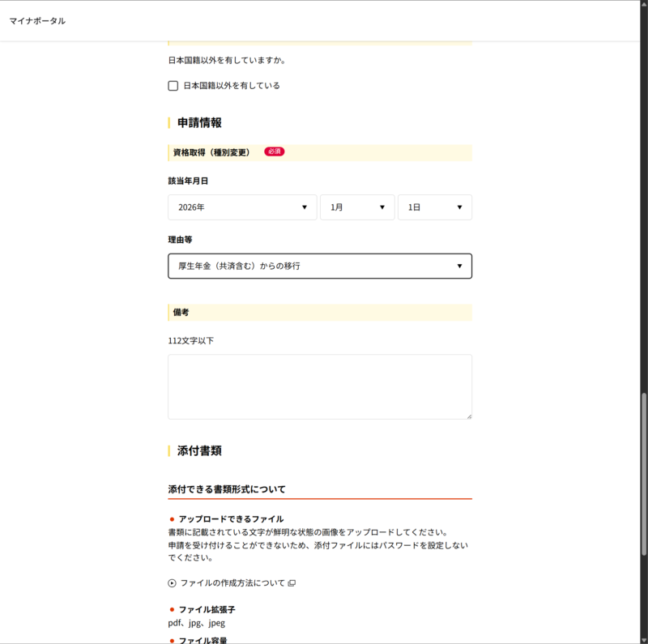
Task: Click the 申請情報 section heading
Action: click(x=199, y=123)
